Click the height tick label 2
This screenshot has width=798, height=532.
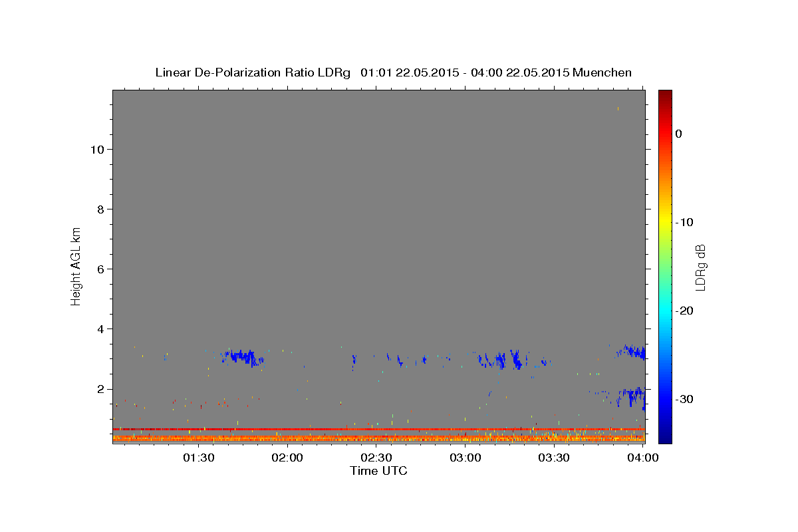pyautogui.click(x=99, y=389)
